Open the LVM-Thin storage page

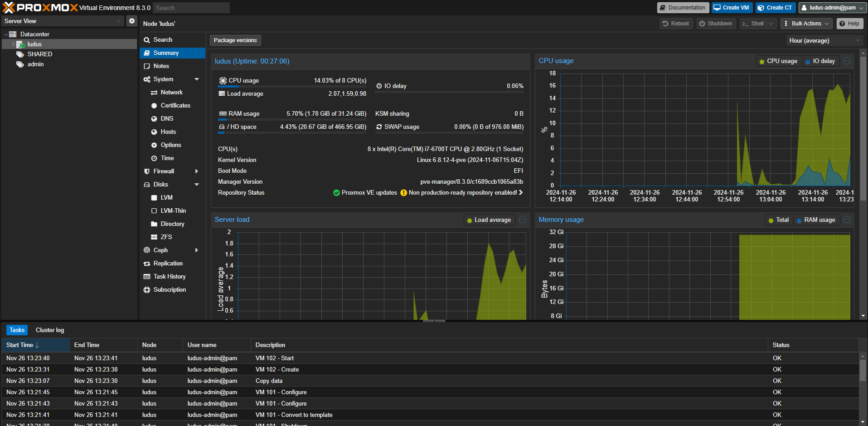coord(172,211)
